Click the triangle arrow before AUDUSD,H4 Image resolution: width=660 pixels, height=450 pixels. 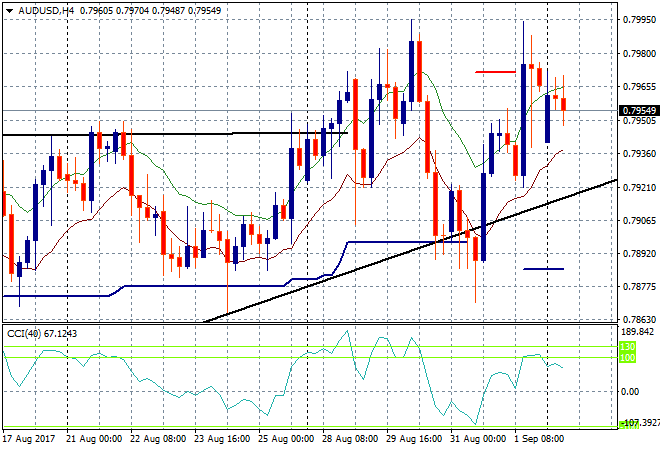pos(9,11)
